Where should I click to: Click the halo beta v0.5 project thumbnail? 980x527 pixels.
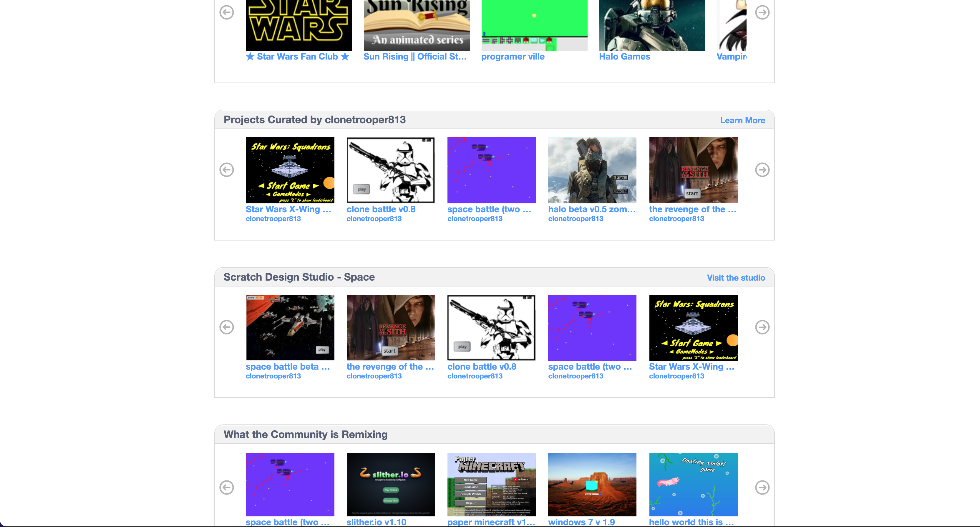(x=592, y=170)
